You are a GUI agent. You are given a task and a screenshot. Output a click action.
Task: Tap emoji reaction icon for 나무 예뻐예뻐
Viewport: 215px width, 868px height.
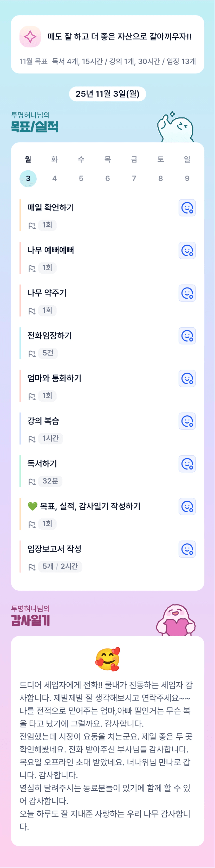[187, 251]
